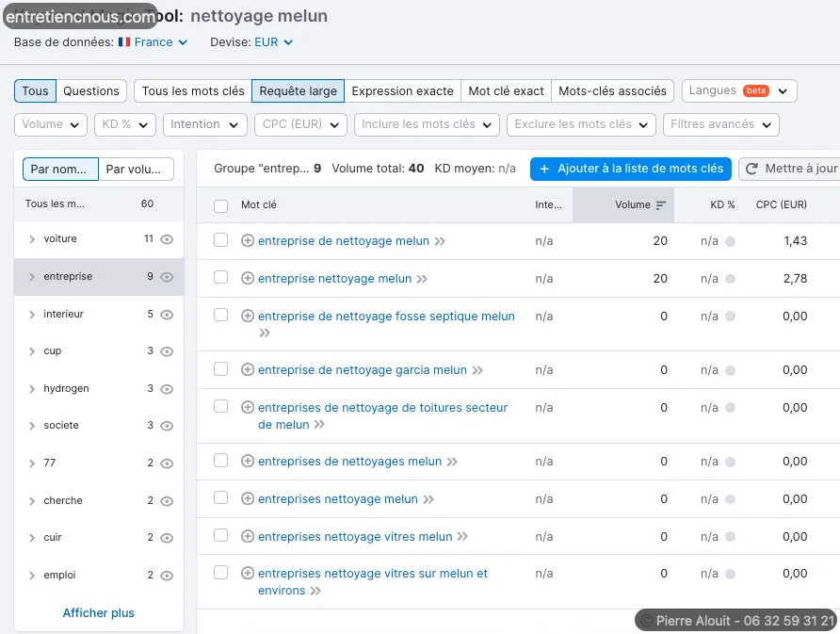Switch to the 'Questions' tab
The width and height of the screenshot is (840, 634).
click(91, 91)
